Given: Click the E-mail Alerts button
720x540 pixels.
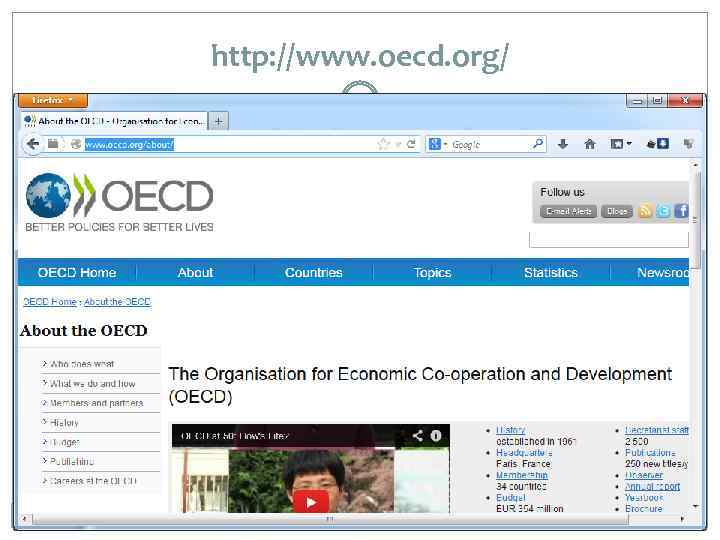Looking at the screenshot, I should click(x=568, y=211).
